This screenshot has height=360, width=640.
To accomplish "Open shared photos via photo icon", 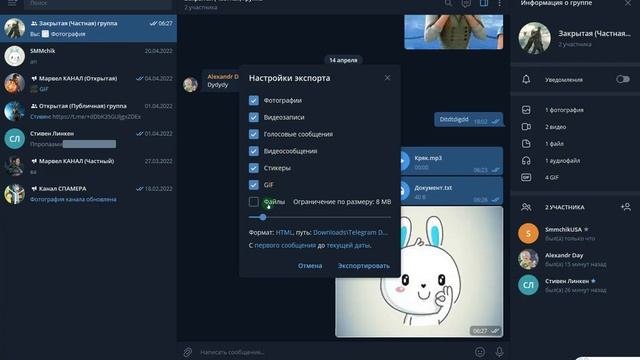I will (526, 110).
